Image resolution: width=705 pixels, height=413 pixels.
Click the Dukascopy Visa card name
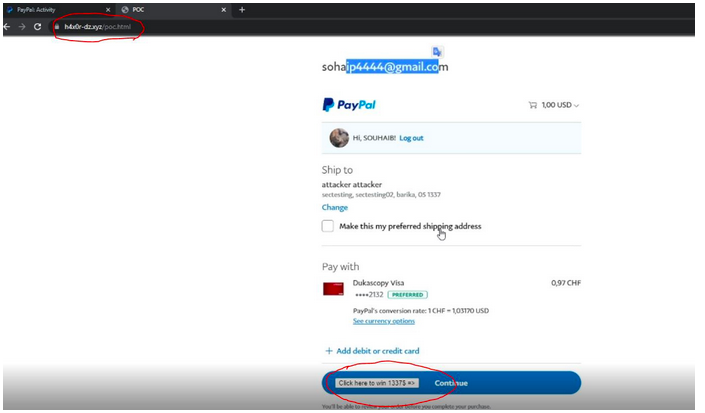[378, 283]
